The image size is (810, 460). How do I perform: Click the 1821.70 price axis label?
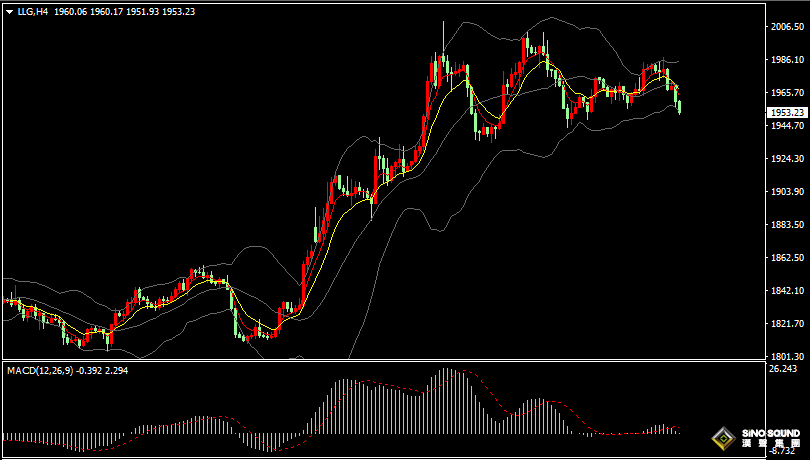click(x=788, y=324)
